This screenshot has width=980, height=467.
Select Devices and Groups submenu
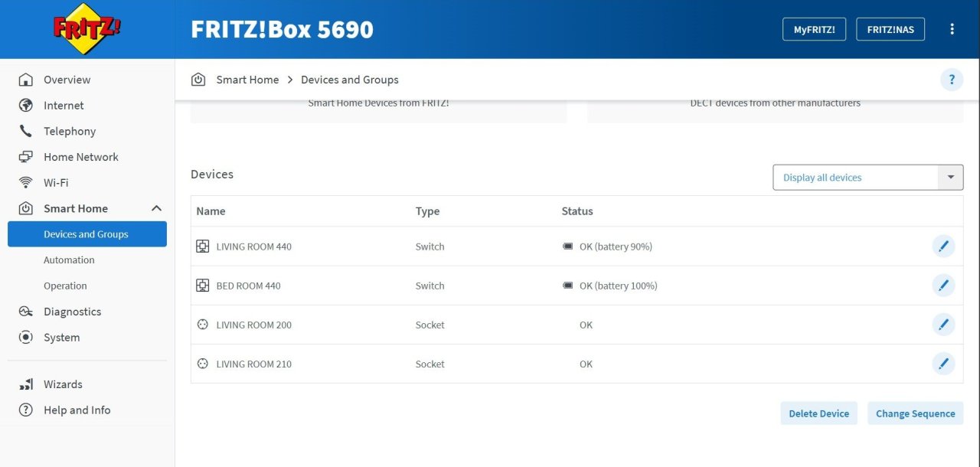(x=87, y=234)
